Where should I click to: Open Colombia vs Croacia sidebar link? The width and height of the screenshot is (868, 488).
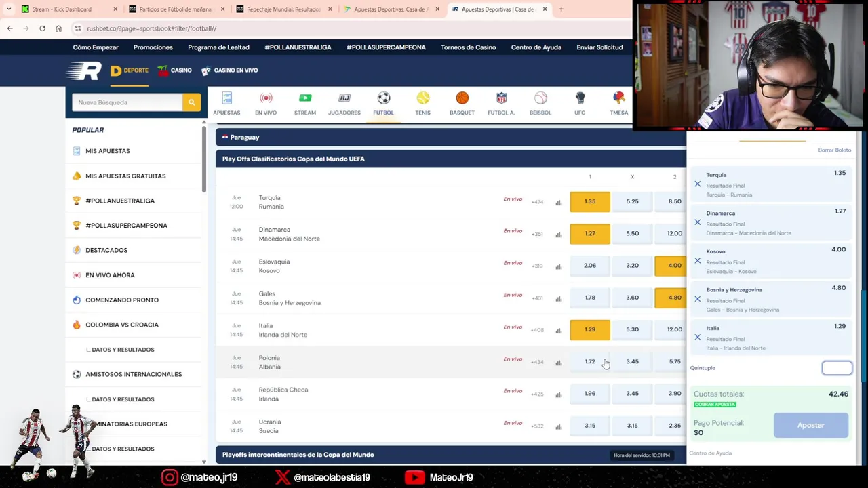(x=121, y=325)
